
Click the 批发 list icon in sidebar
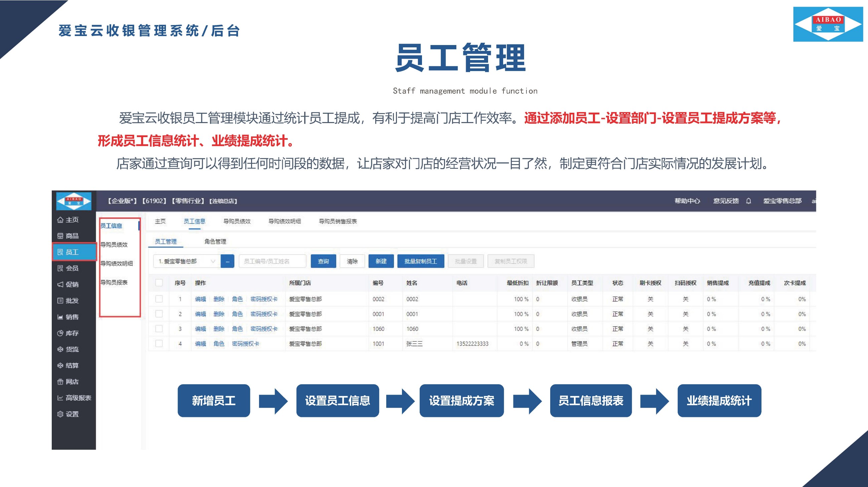click(x=60, y=301)
